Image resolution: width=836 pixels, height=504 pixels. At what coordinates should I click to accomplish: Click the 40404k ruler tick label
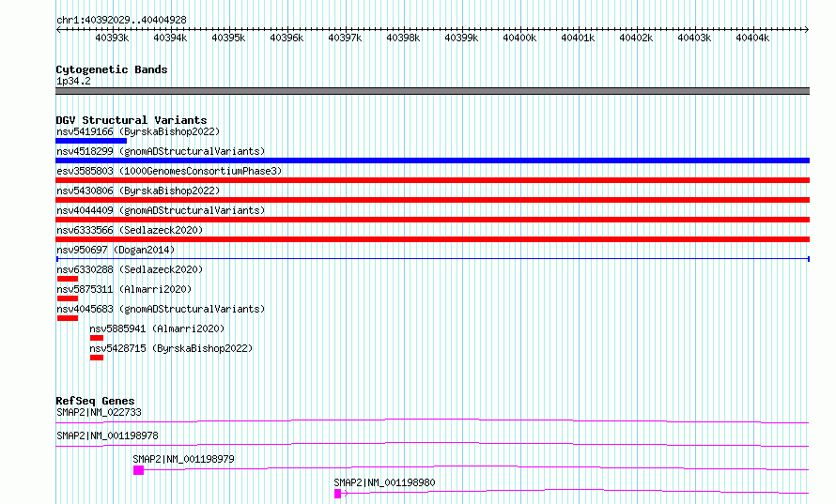752,38
